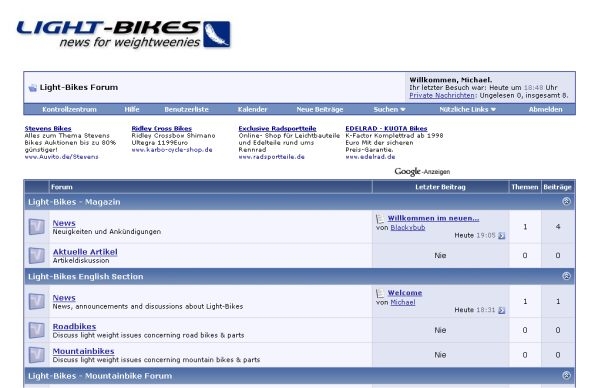The width and height of the screenshot is (598, 388).
Task: Click the Google-Anzeigen label
Action: point(422,172)
